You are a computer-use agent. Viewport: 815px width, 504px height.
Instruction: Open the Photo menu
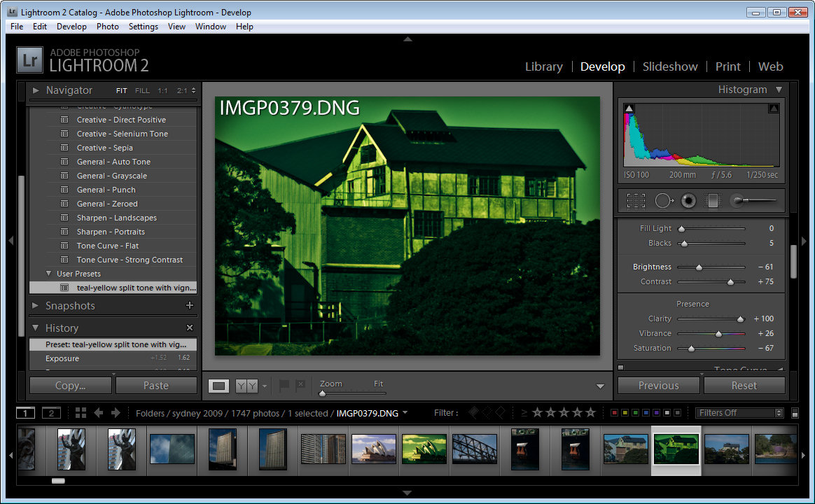[108, 27]
